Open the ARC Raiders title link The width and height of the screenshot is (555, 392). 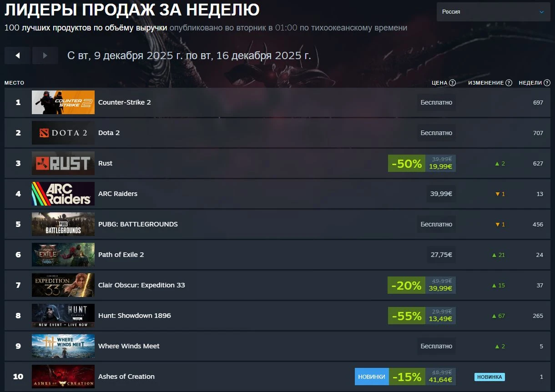point(118,194)
